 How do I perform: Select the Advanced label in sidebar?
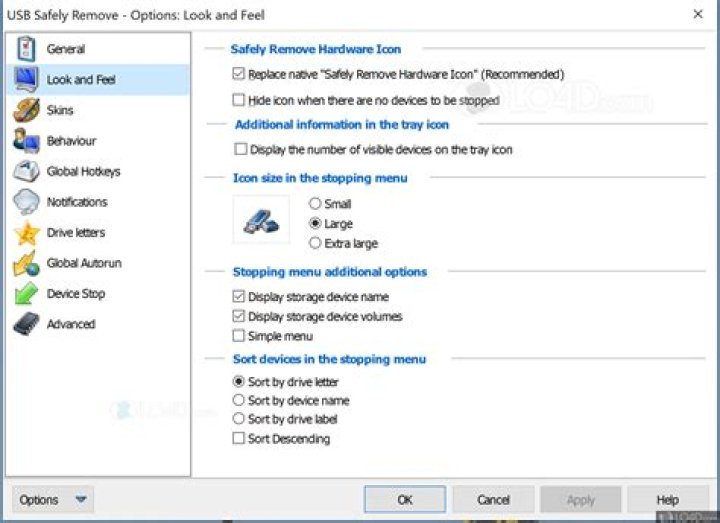tap(71, 324)
